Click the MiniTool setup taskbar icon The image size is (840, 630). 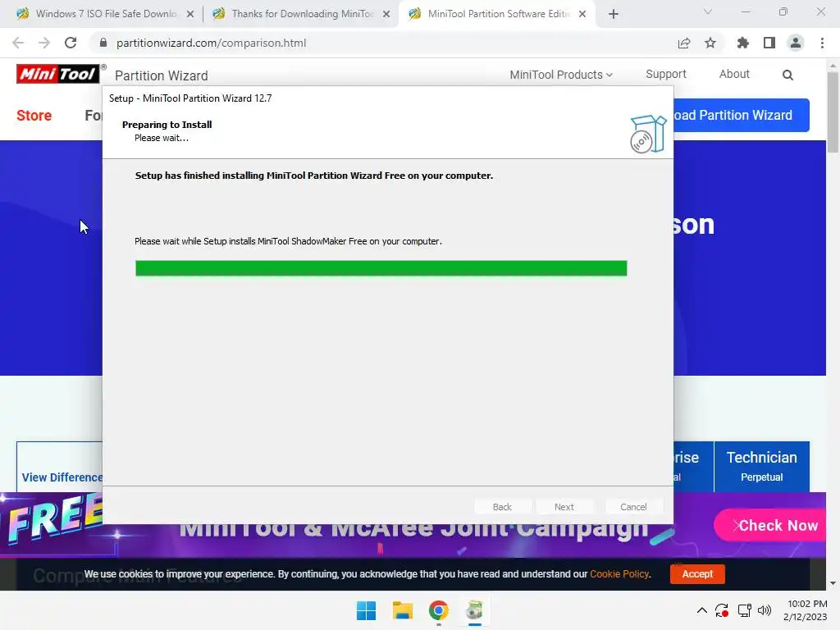475,610
